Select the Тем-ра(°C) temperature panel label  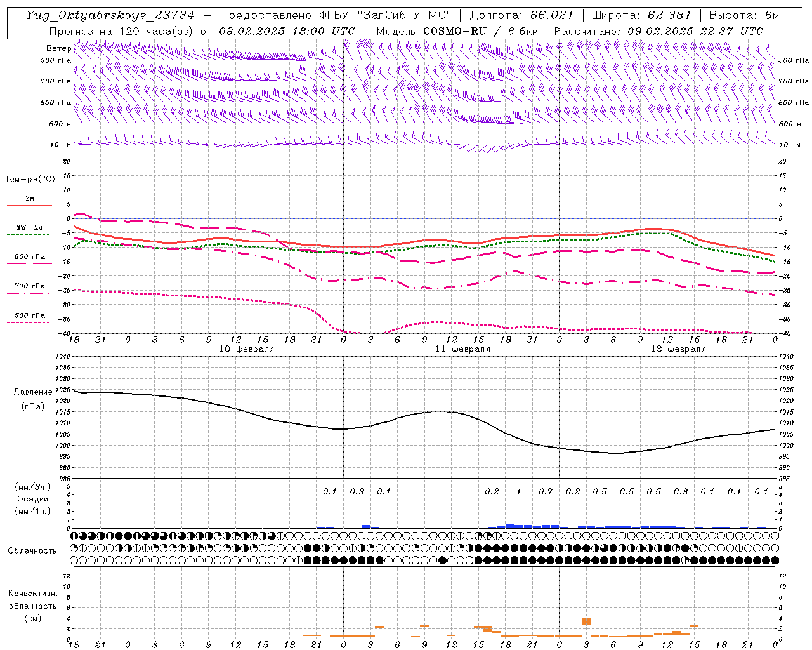(30, 180)
